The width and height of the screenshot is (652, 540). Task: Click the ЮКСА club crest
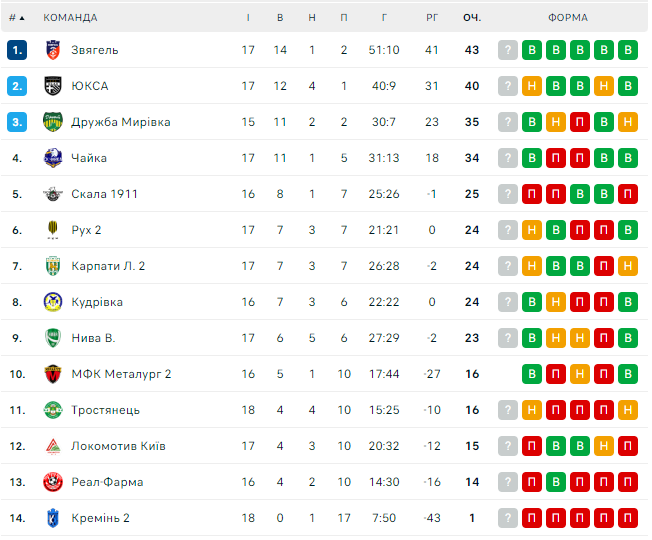point(53,86)
